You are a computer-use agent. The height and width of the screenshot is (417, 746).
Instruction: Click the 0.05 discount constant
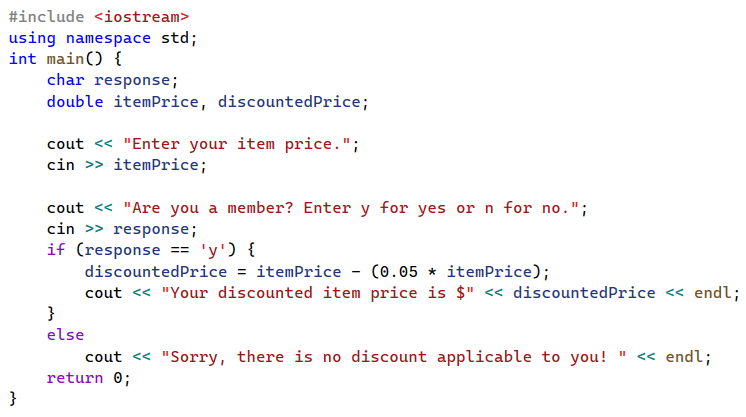[398, 271]
